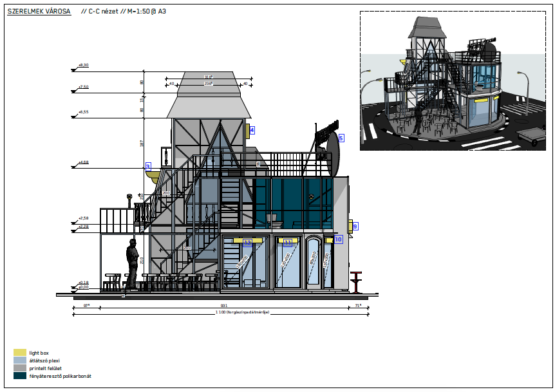This screenshot has height=392, width=555.
Task: Click marker 11 above the center doorway
Action: click(x=287, y=242)
